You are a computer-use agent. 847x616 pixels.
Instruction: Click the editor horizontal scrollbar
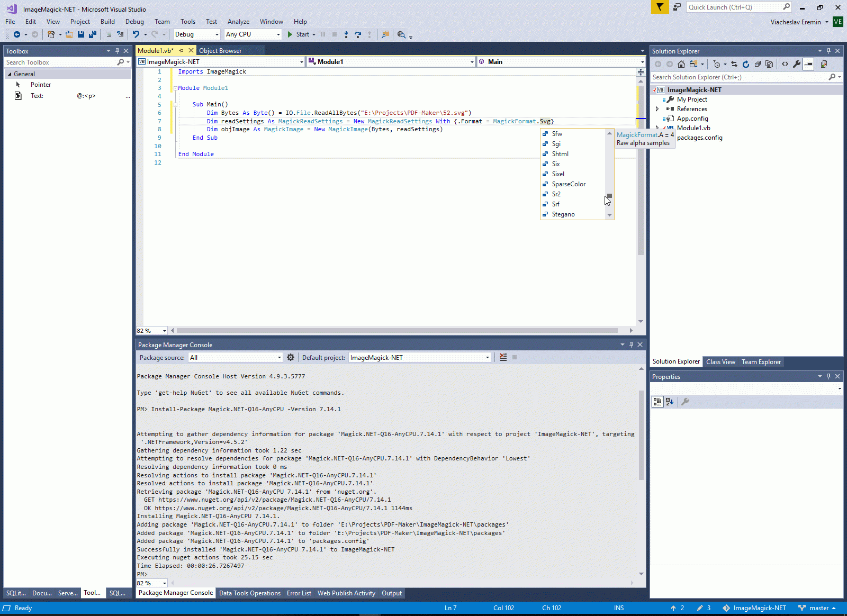coord(397,330)
